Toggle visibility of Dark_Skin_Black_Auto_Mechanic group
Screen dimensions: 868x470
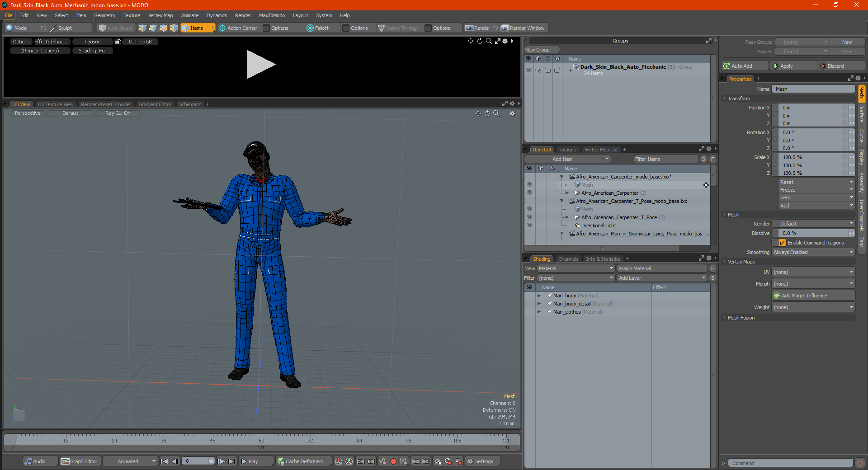(x=528, y=70)
